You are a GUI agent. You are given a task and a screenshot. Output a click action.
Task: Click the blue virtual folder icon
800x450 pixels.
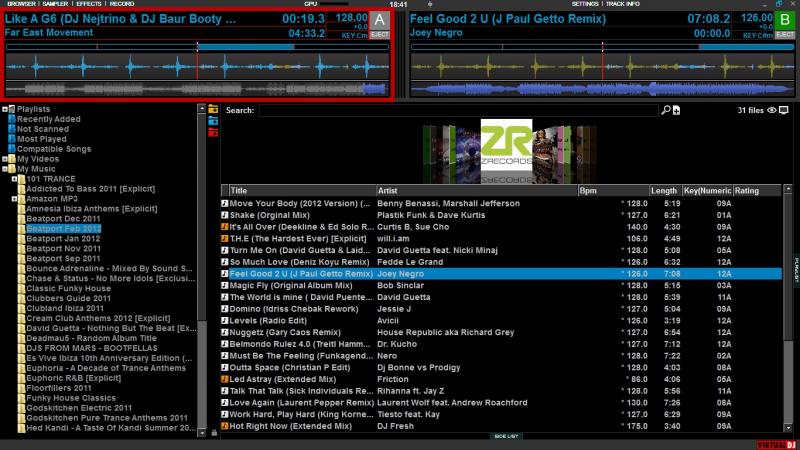[213, 121]
